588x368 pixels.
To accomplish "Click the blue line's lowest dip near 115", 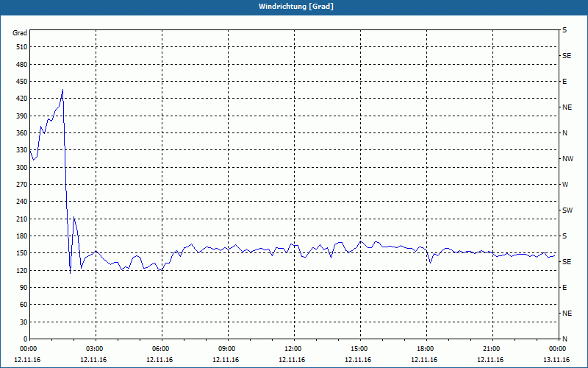I will pos(70,273).
